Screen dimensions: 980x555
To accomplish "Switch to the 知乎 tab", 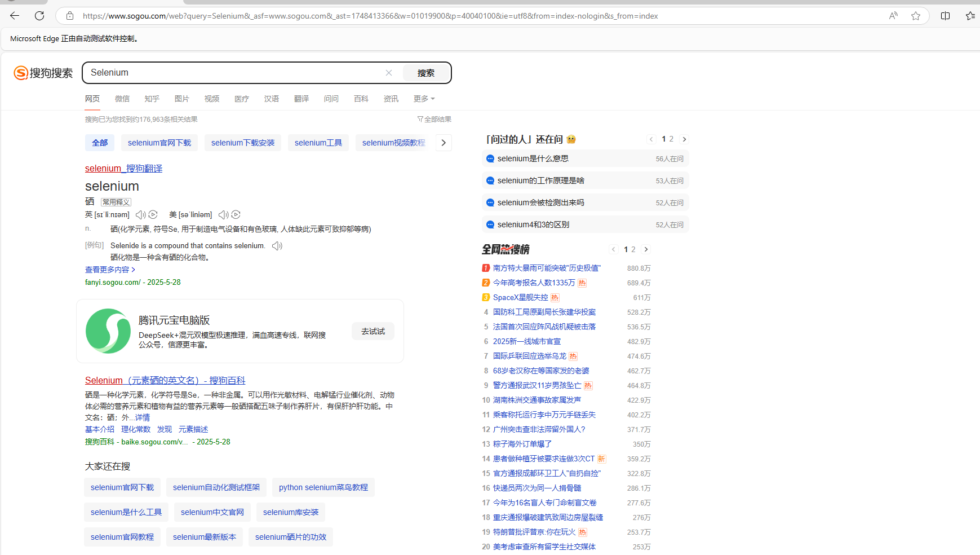I will click(152, 99).
